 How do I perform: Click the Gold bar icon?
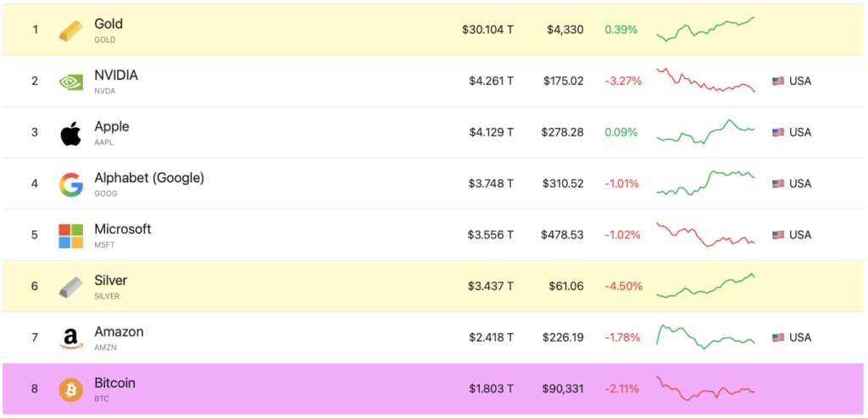[x=71, y=31]
